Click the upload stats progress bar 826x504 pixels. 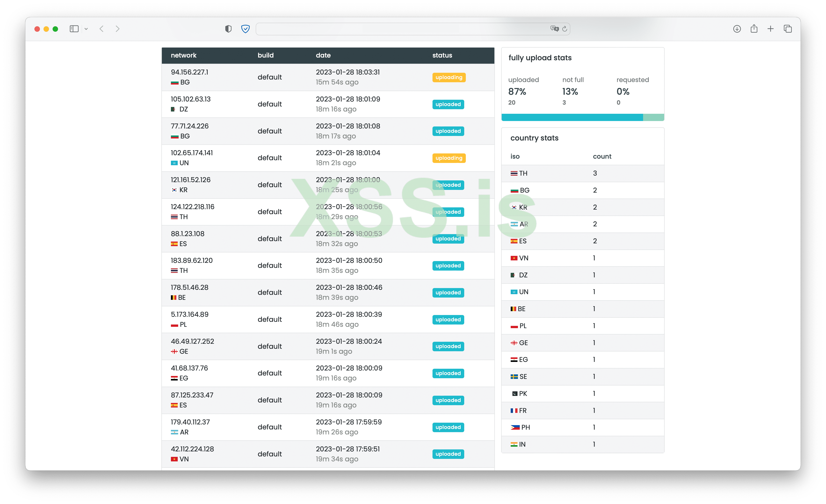click(582, 117)
